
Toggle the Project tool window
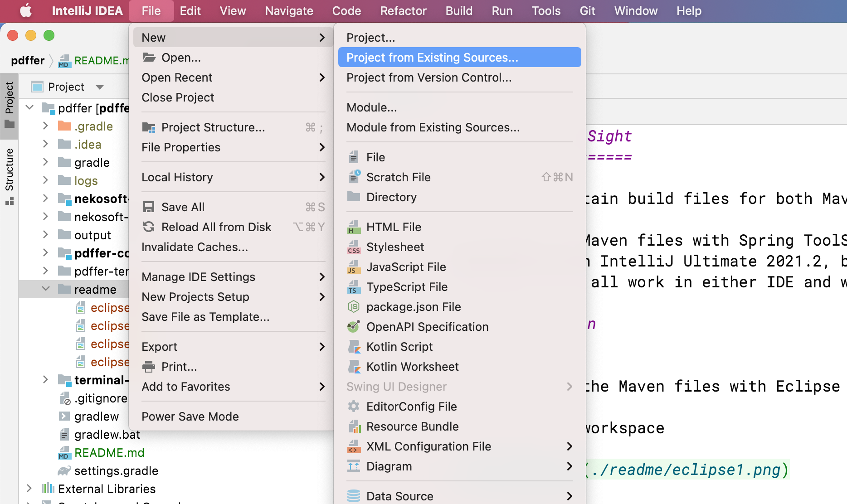click(10, 101)
